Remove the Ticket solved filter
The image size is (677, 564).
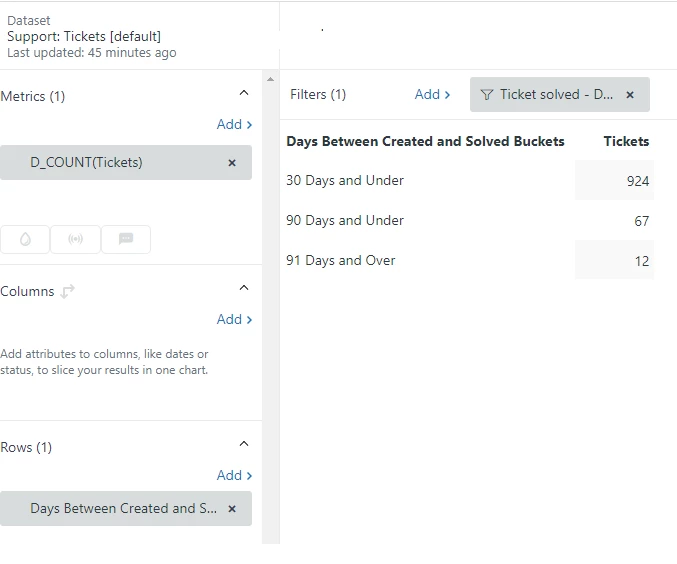tap(630, 95)
